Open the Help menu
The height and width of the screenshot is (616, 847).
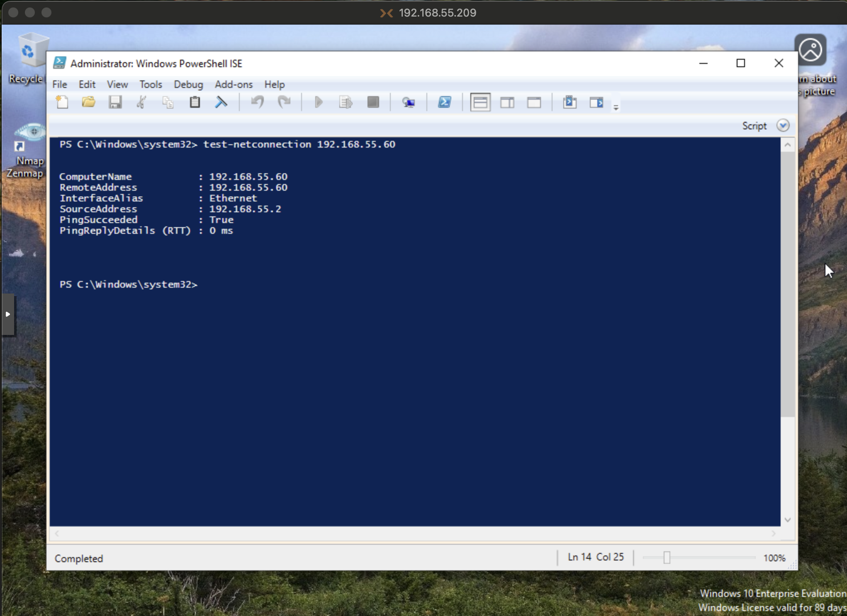pyautogui.click(x=275, y=84)
